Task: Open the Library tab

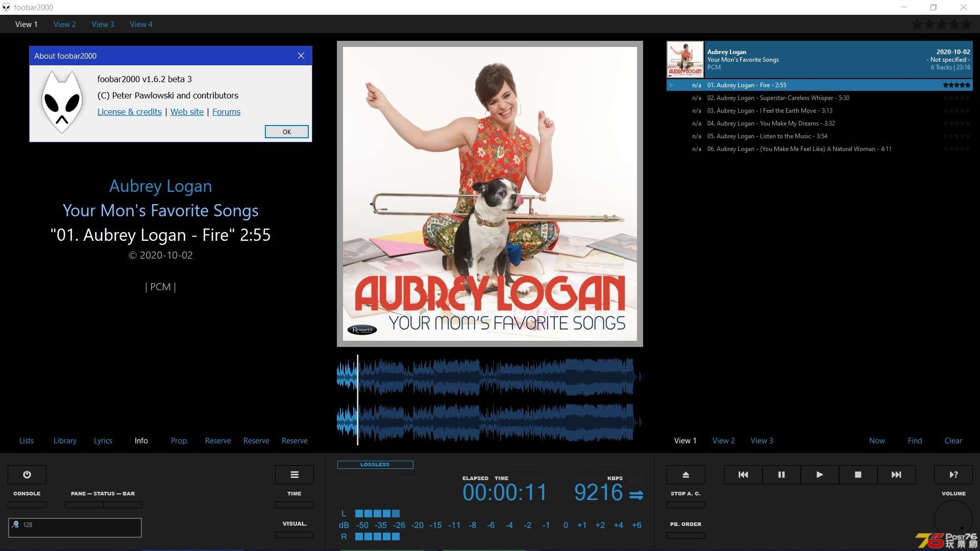Action: pyautogui.click(x=65, y=440)
